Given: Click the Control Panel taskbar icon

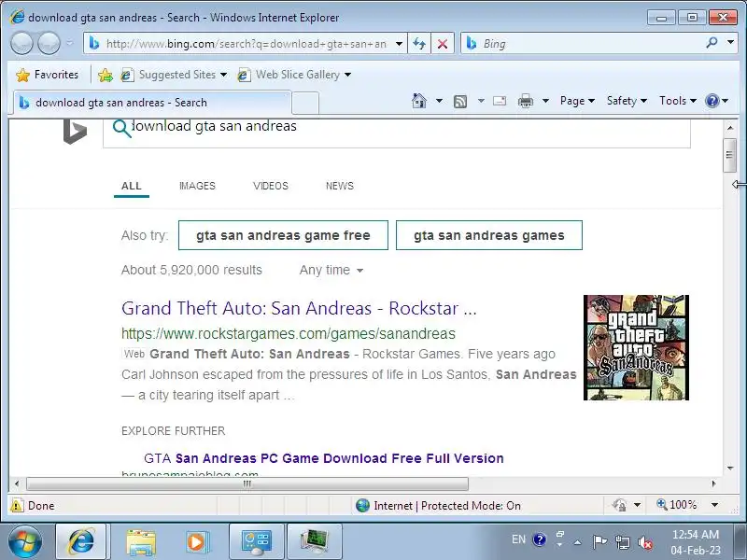Looking at the screenshot, I should click(256, 542).
